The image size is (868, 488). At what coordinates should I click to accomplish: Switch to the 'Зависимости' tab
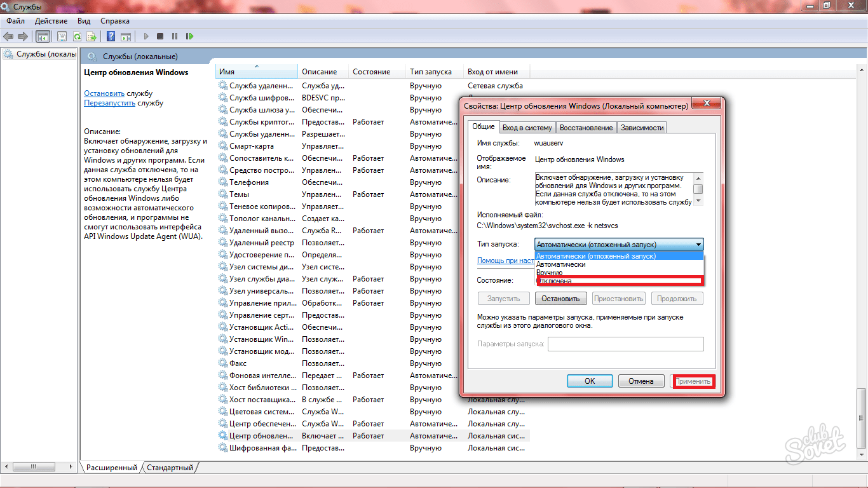coord(642,128)
